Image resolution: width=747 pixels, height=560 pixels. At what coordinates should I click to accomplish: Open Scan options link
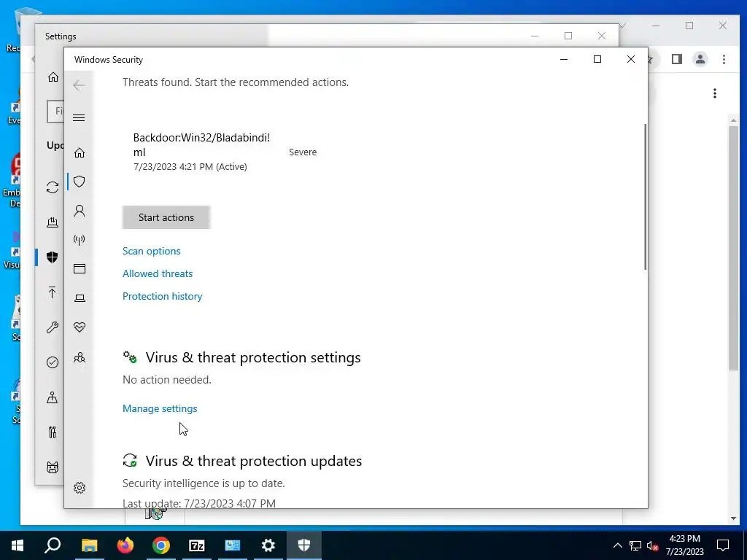point(152,251)
